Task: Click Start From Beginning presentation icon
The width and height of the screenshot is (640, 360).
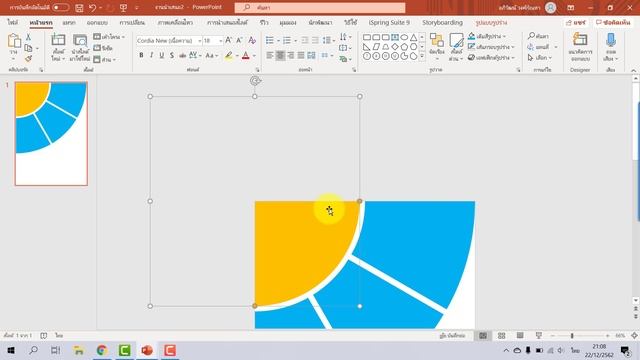Action: tap(123, 8)
